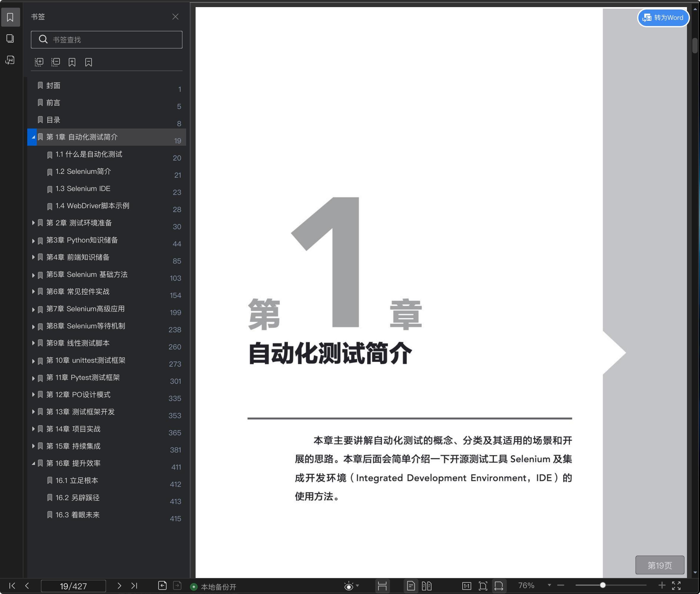Toggle eye protection mode icon
Viewport: 700px width, 594px height.
coord(349,586)
